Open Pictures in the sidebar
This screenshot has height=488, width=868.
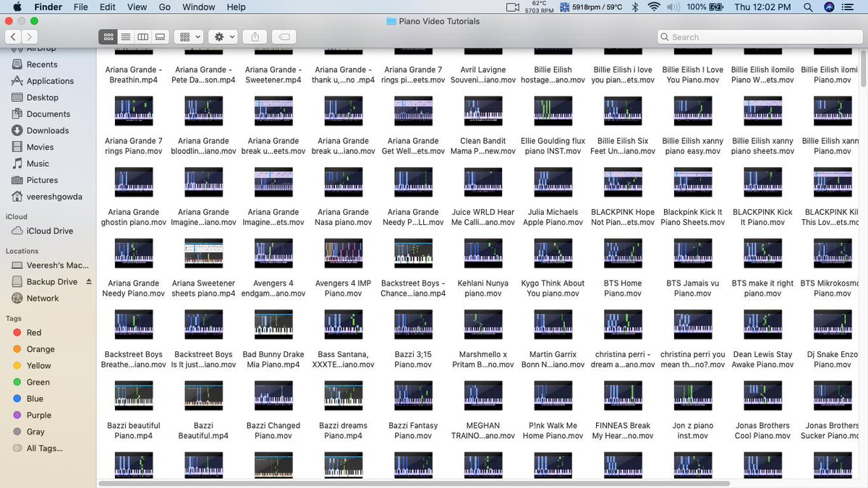coord(42,181)
